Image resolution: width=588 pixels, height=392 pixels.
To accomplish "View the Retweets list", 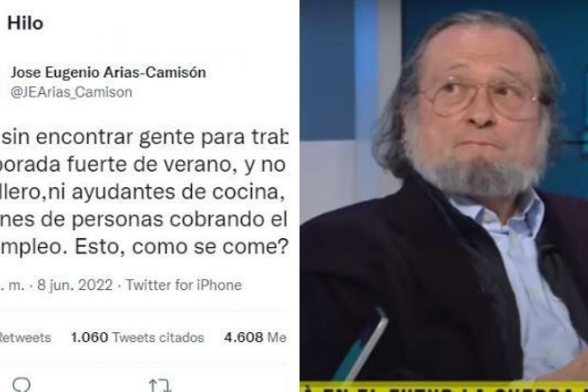I will [24, 338].
